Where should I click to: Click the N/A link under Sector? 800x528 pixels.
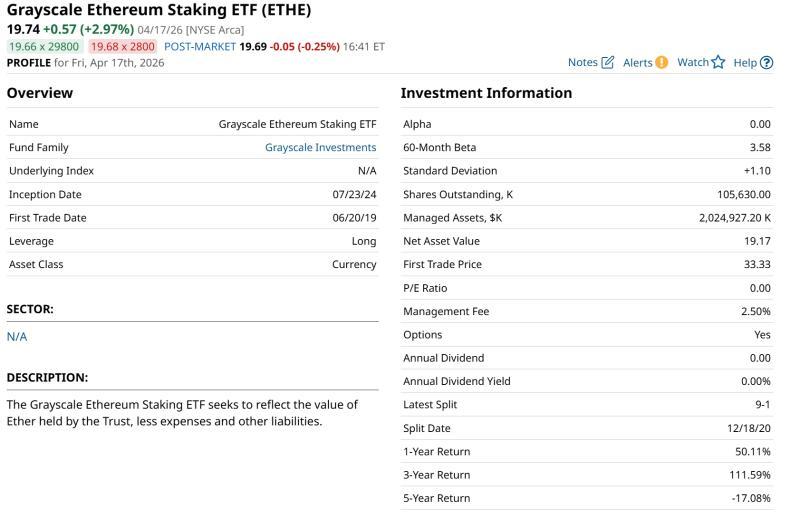tap(17, 337)
